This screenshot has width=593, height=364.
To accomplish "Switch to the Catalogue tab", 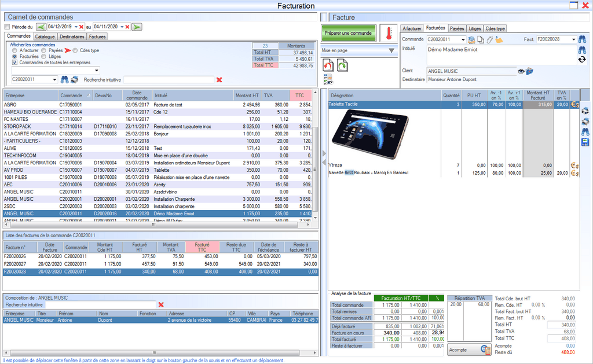I will (45, 36).
